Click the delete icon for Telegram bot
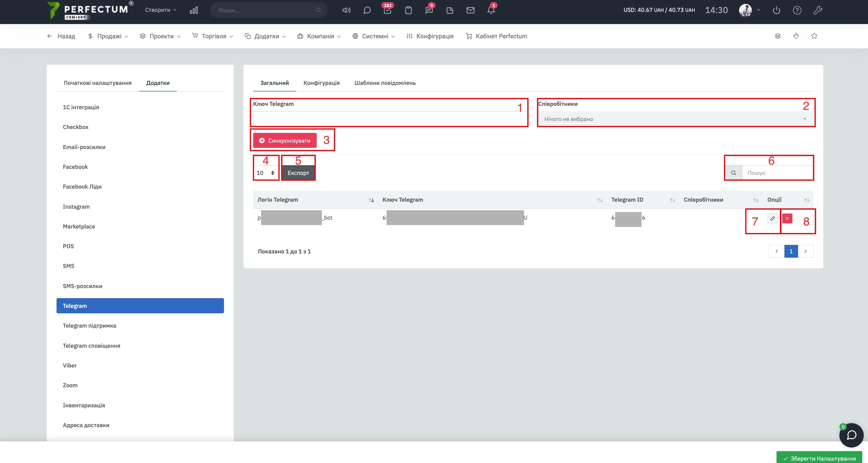The width and height of the screenshot is (868, 463). coord(787,218)
